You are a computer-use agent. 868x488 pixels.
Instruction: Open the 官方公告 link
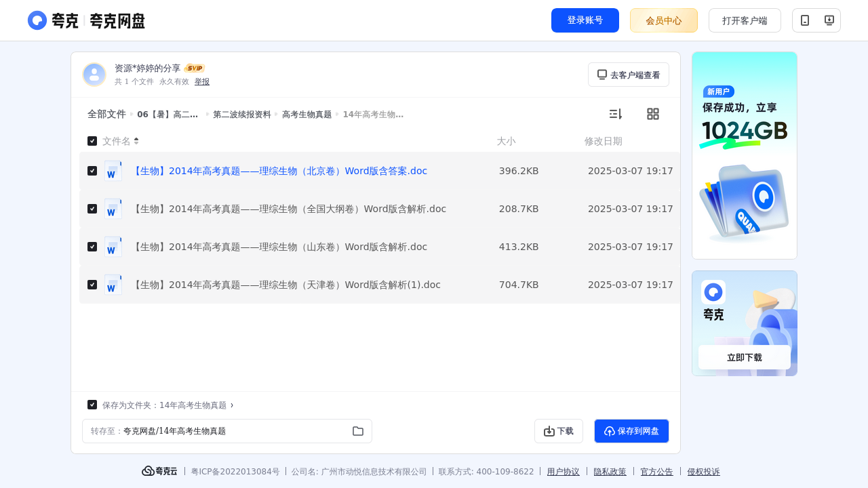(657, 472)
